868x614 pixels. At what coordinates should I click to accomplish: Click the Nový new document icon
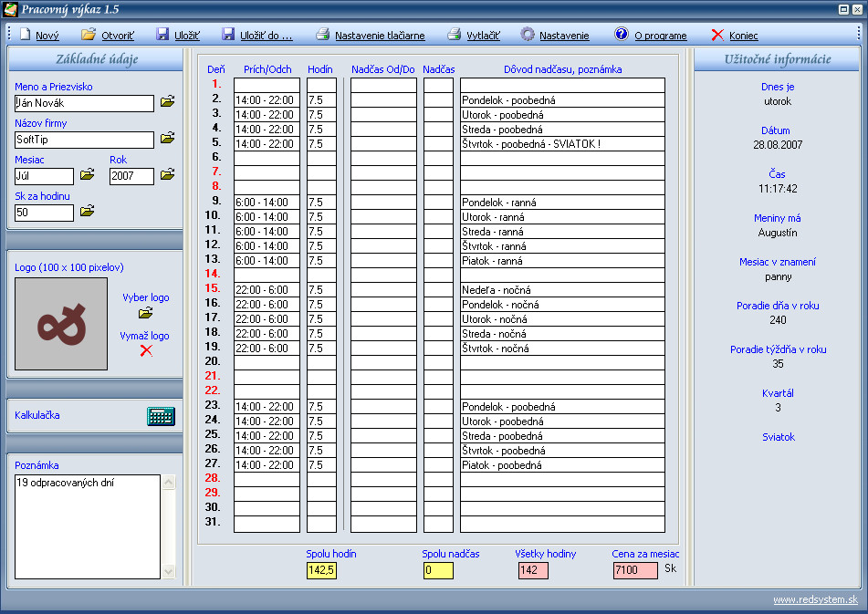pyautogui.click(x=25, y=35)
